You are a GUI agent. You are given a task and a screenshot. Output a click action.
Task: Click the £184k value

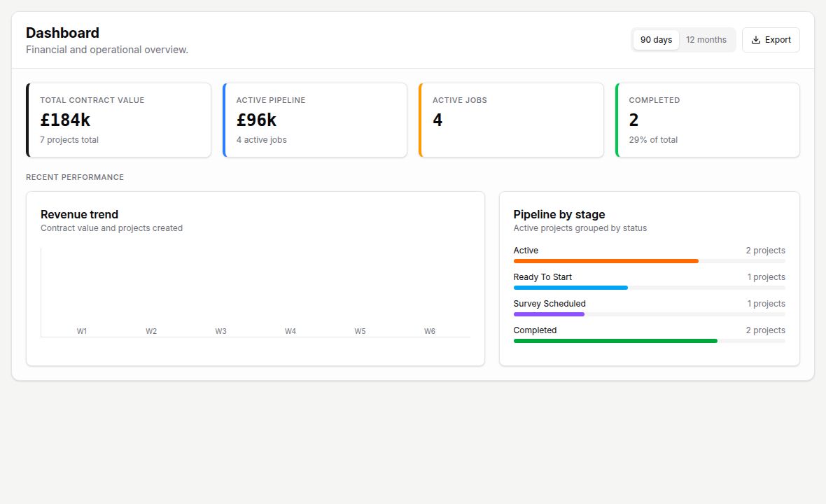tap(65, 120)
